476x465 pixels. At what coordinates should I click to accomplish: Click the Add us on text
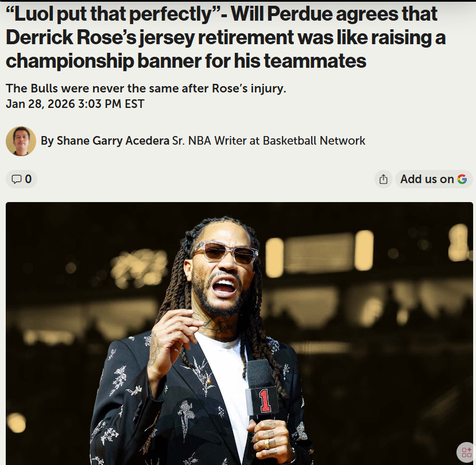click(427, 179)
